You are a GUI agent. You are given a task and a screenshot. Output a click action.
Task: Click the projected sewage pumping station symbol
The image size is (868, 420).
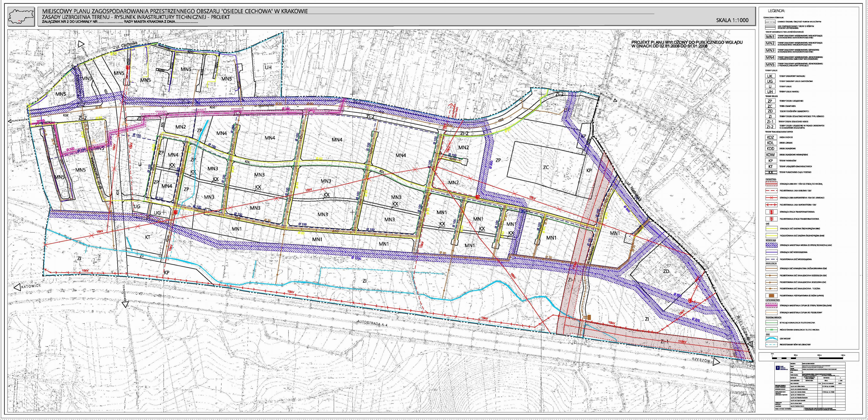[x=771, y=296]
